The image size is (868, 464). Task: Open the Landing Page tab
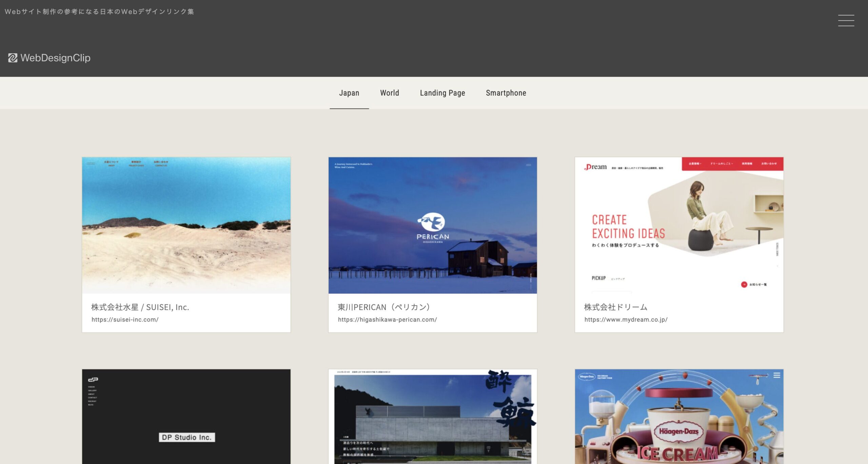click(442, 93)
